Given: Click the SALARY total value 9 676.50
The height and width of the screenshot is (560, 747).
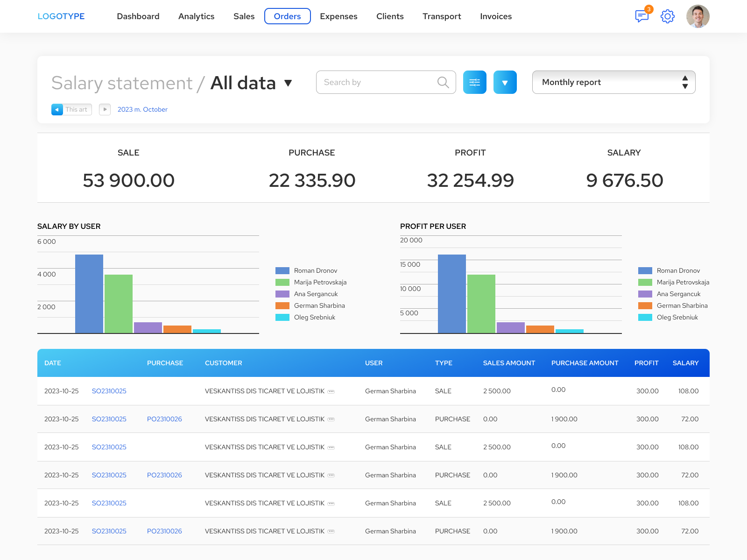Looking at the screenshot, I should 625,180.
